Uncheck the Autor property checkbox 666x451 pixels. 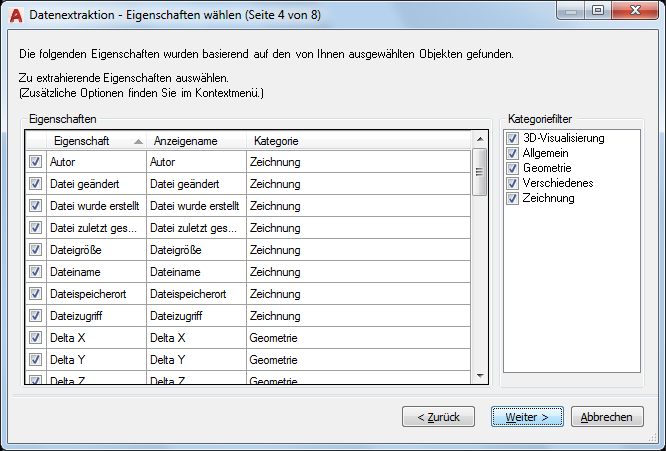point(35,161)
